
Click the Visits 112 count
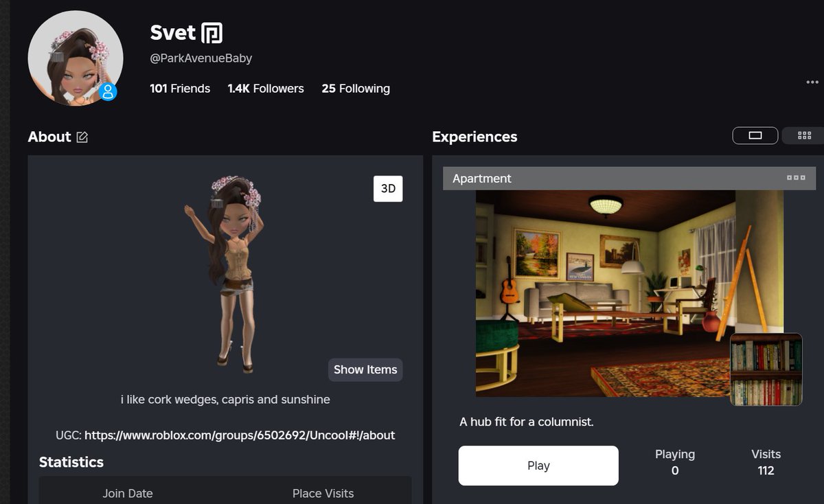[766, 462]
